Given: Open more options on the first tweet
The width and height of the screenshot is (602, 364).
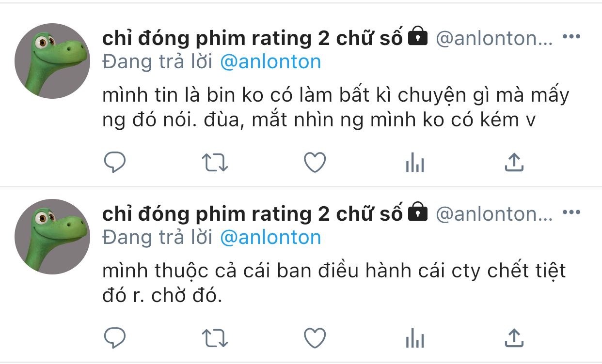Looking at the screenshot, I should click(571, 37).
